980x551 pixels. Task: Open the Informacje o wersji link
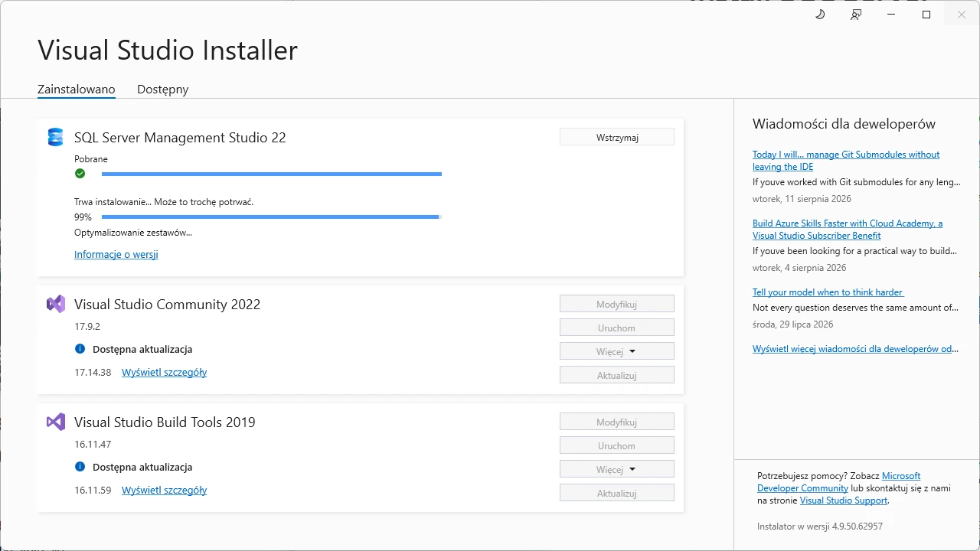(x=116, y=254)
